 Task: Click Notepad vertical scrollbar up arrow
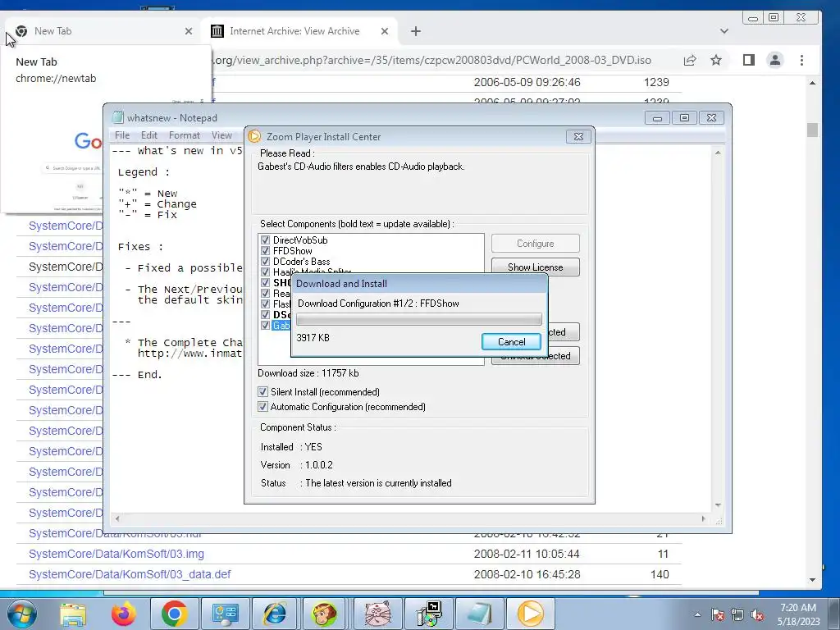coord(718,153)
